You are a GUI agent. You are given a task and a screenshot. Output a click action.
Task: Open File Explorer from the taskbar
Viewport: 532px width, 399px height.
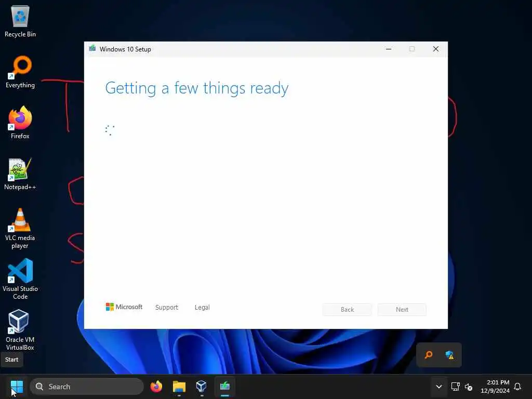pos(179,387)
